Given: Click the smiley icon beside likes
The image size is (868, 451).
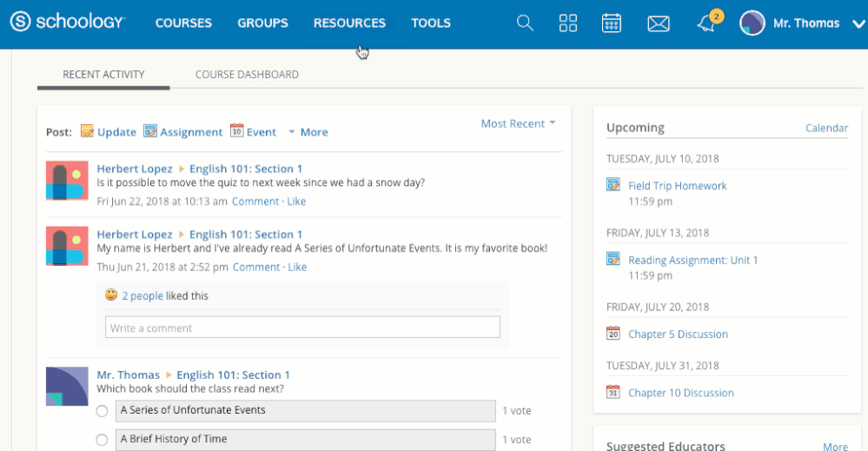Looking at the screenshot, I should tap(111, 295).
